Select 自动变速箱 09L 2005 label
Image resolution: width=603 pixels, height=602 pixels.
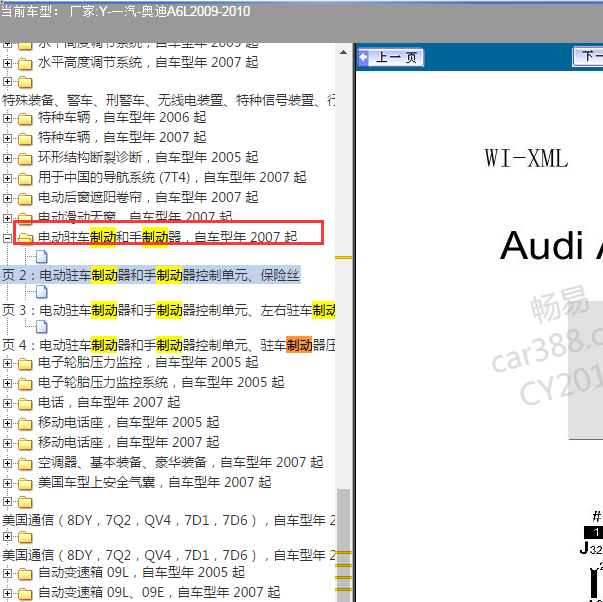[141, 572]
